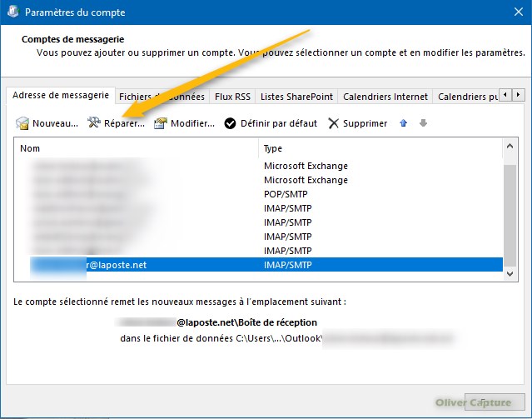The image size is (532, 419).
Task: Click the Type column header
Action: pos(380,148)
